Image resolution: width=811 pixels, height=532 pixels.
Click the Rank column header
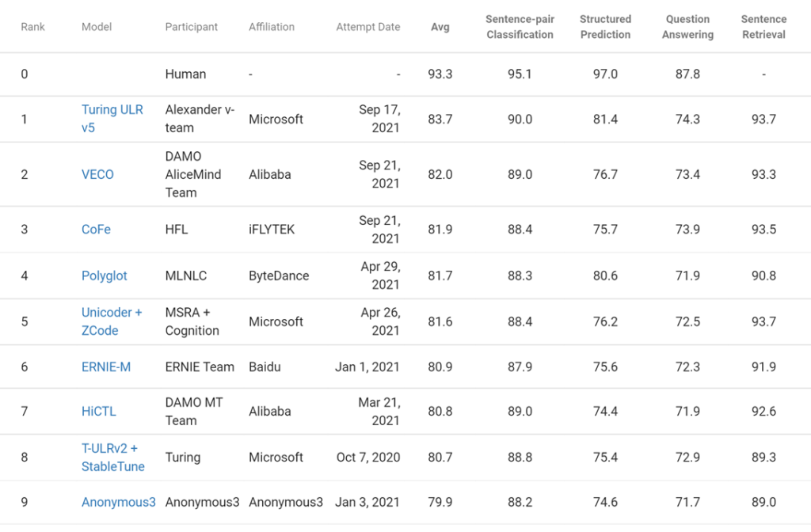[x=32, y=27]
